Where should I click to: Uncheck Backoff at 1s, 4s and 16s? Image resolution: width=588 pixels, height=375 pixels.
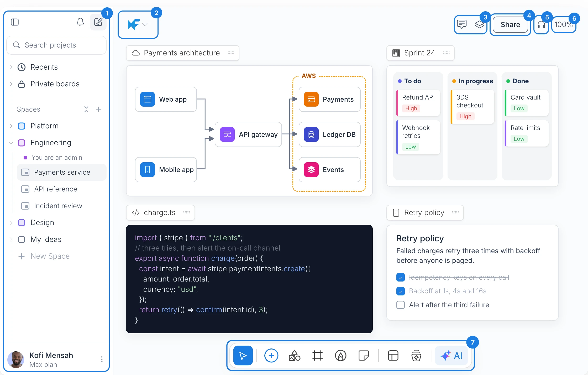tap(401, 291)
